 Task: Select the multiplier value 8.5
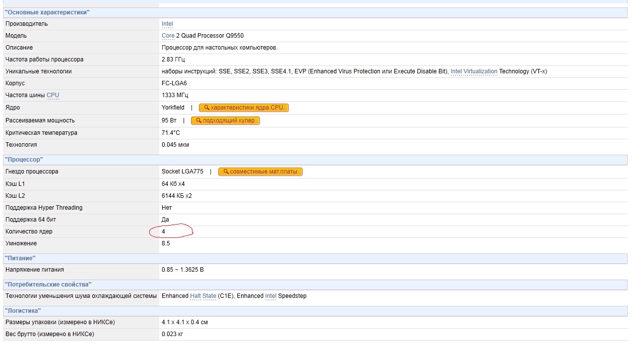(166, 243)
